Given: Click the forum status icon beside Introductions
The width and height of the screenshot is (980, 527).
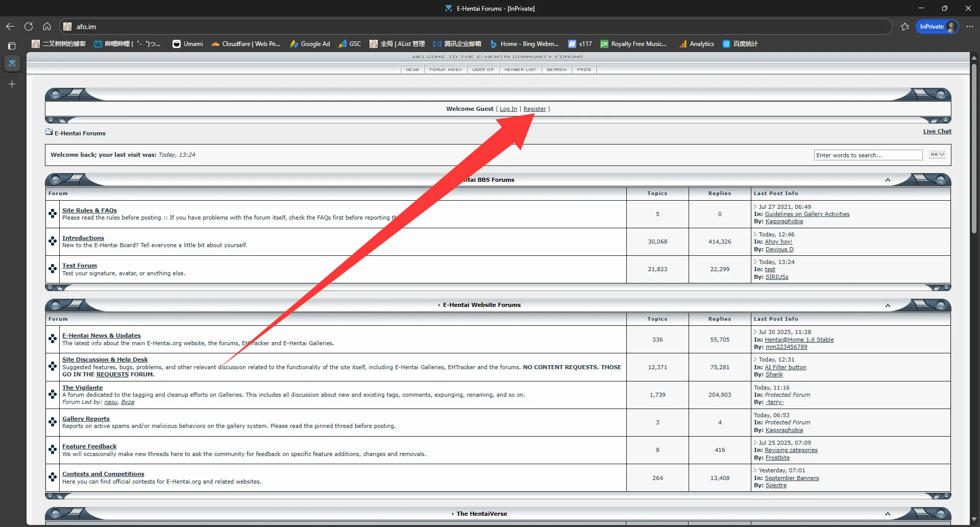Looking at the screenshot, I should tap(53, 242).
